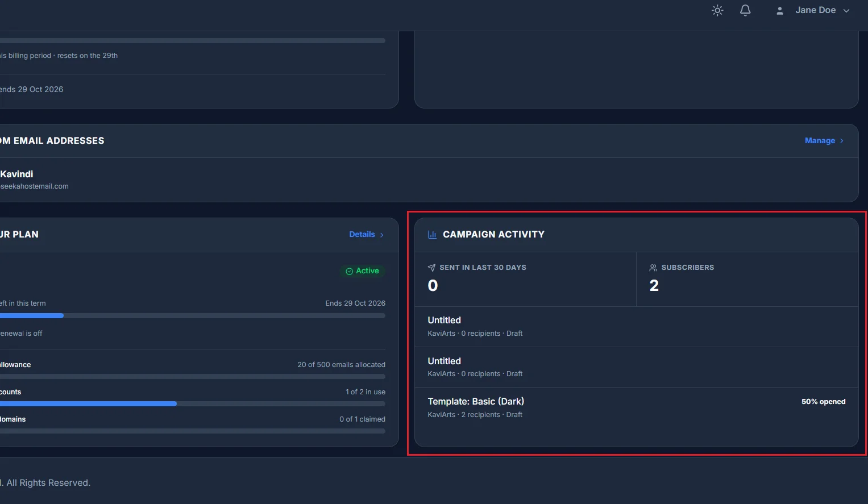Click the Active status check icon
Viewport: 868px width, 504px height.
coord(350,271)
